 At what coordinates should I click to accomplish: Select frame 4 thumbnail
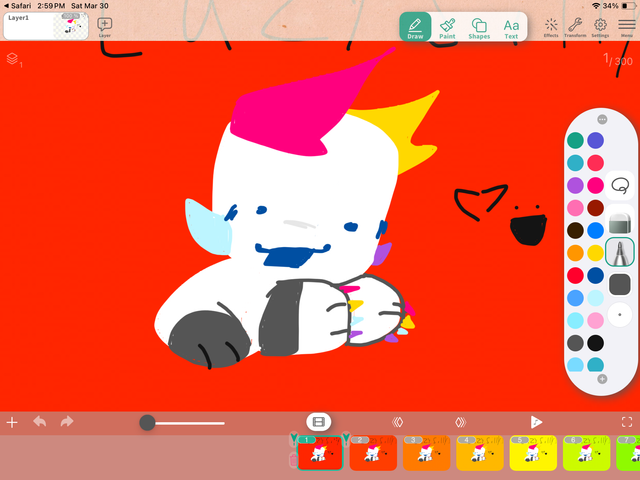[x=480, y=453]
